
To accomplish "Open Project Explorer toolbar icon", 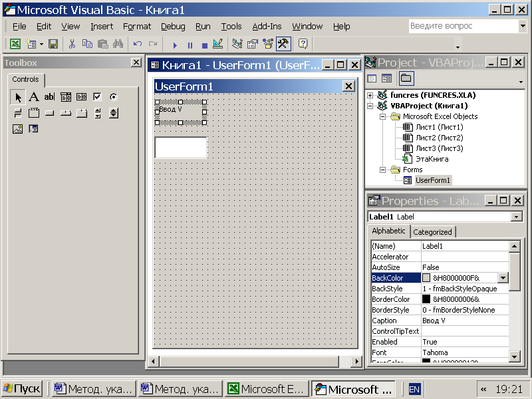I will tap(237, 44).
